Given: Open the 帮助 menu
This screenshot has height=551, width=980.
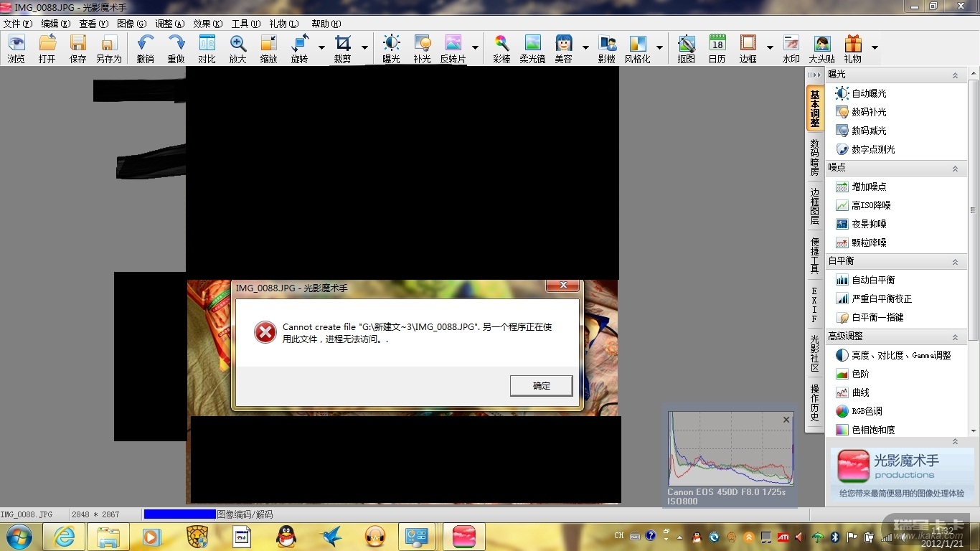Looking at the screenshot, I should point(326,24).
